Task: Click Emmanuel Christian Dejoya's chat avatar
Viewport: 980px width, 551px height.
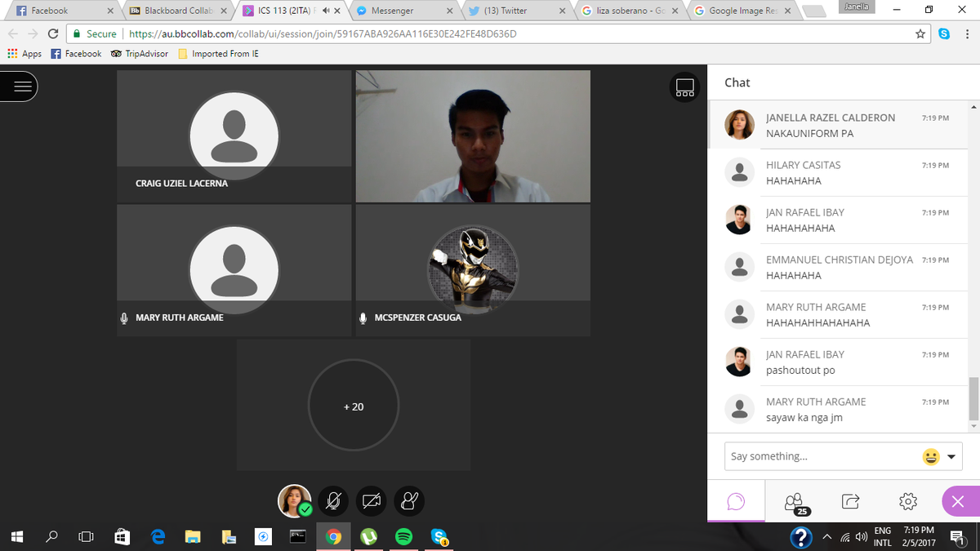Action: pyautogui.click(x=740, y=267)
